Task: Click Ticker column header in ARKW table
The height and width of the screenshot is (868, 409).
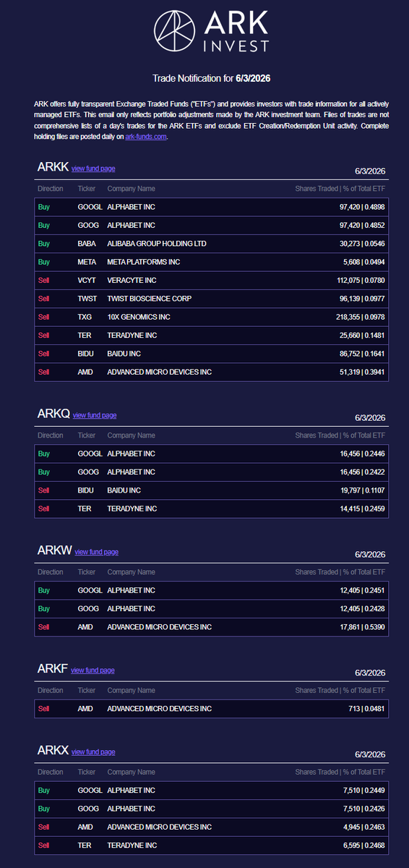Action: (86, 572)
